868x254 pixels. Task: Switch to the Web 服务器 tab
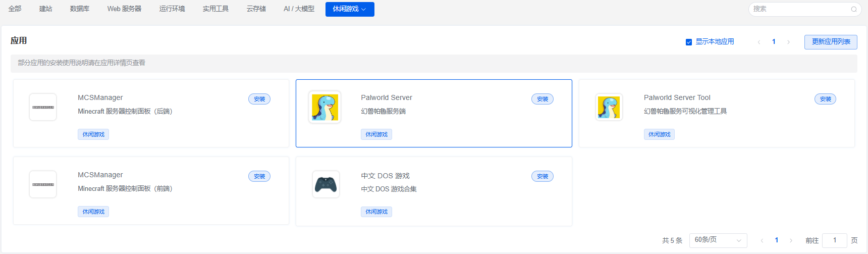click(x=124, y=9)
